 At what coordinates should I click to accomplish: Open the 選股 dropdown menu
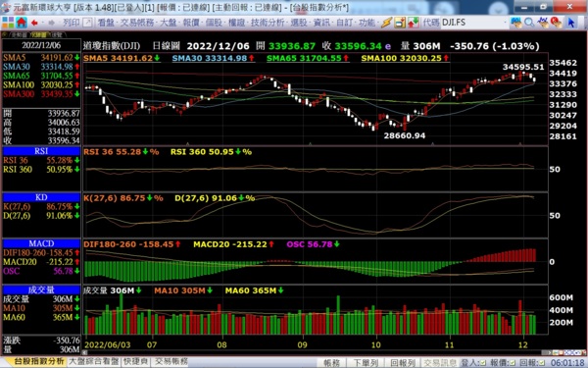pyautogui.click(x=300, y=23)
